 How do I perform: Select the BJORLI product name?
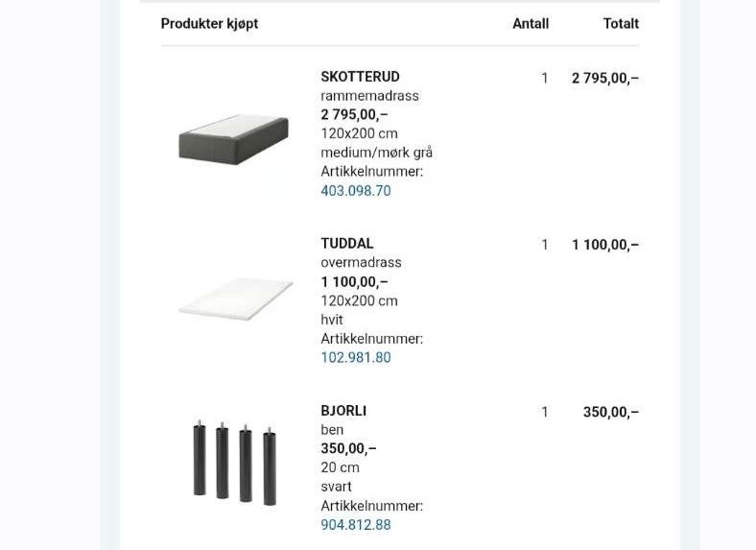click(x=343, y=411)
